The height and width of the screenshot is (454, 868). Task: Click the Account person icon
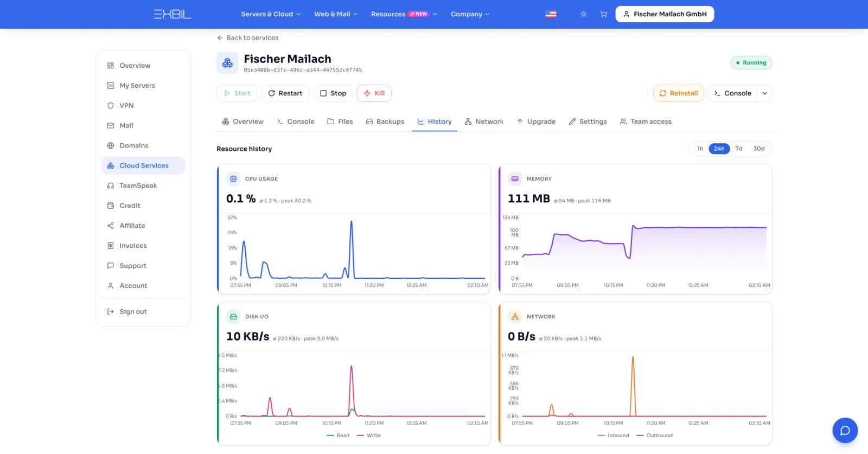[111, 286]
